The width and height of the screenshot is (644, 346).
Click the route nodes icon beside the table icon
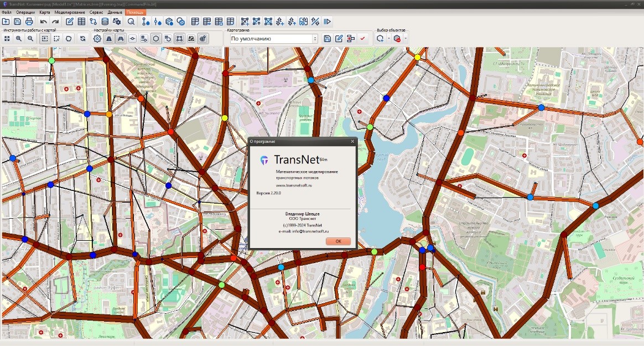click(94, 22)
